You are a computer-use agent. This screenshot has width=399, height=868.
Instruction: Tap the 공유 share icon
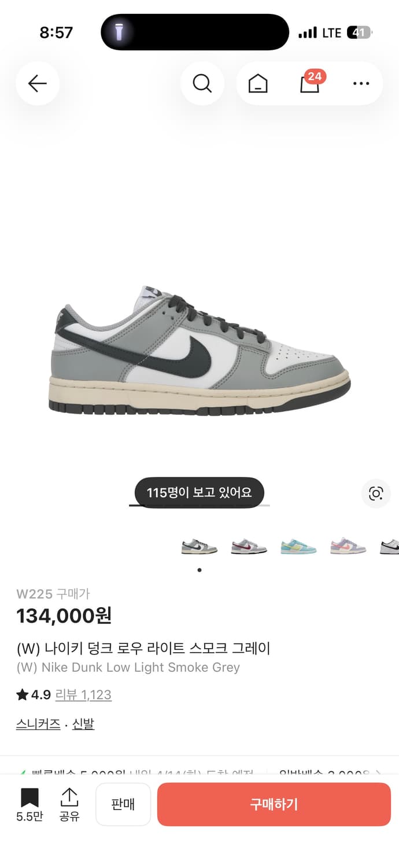(69, 804)
